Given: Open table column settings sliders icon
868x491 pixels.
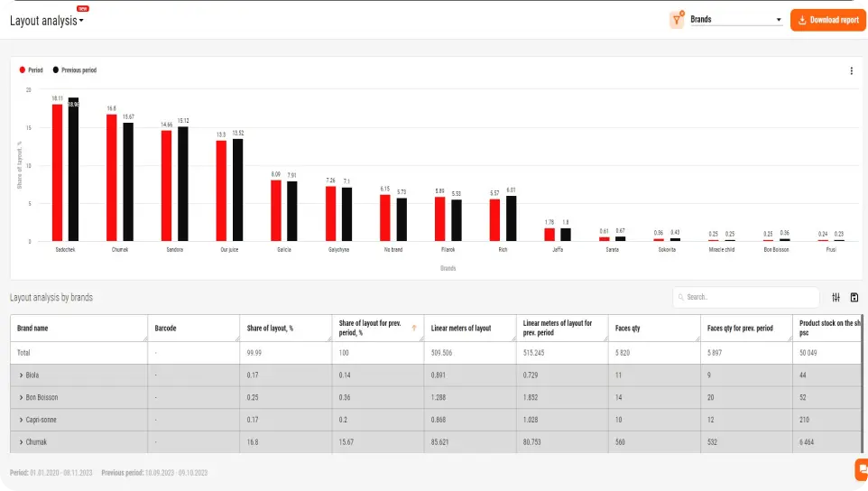Looking at the screenshot, I should coord(836,297).
